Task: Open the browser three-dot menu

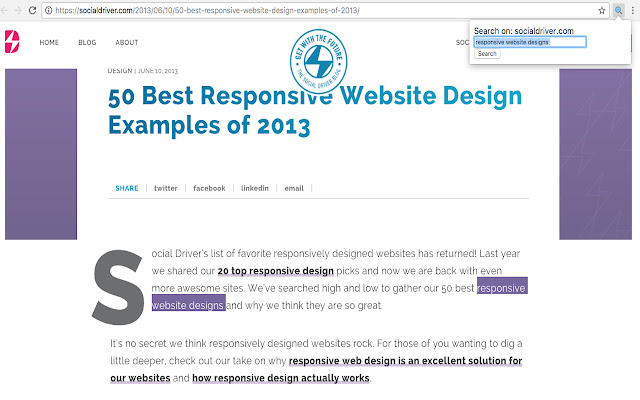Action: click(633, 11)
